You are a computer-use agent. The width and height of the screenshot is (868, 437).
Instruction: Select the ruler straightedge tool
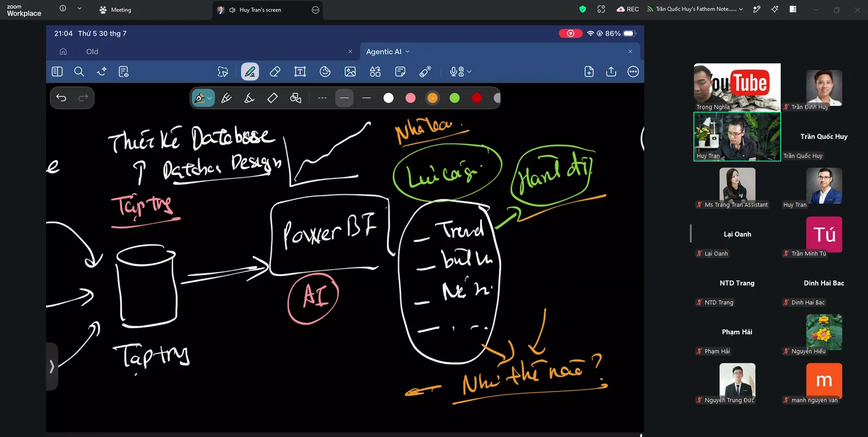pyautogui.click(x=272, y=98)
